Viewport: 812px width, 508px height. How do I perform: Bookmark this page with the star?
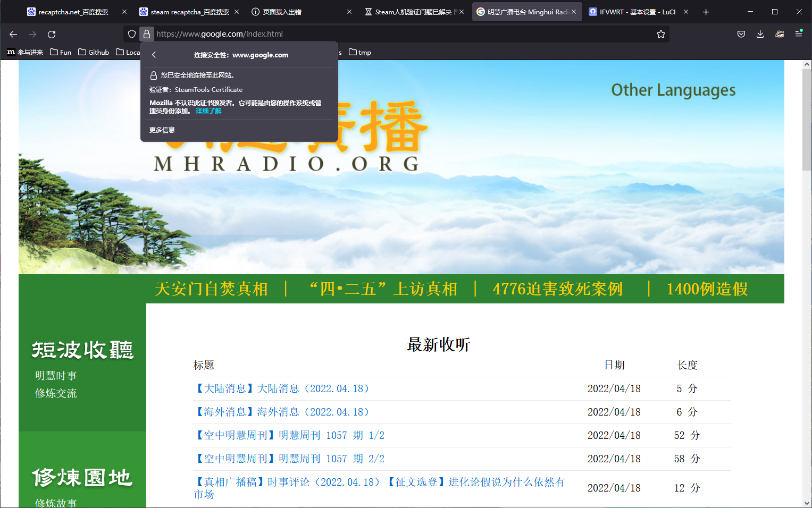click(x=660, y=34)
